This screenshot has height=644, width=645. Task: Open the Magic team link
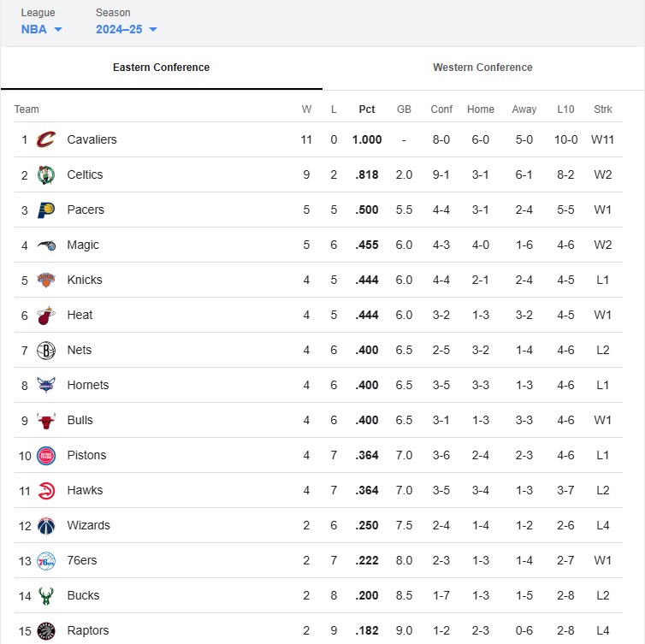[83, 245]
